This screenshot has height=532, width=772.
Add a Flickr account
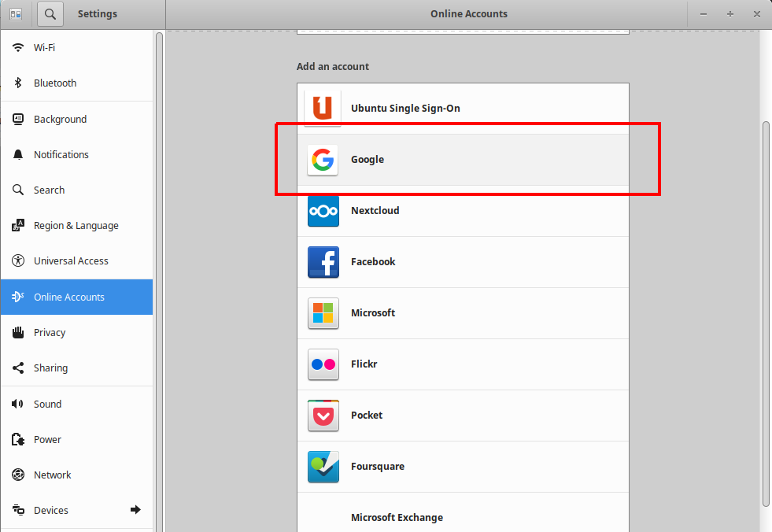463,364
